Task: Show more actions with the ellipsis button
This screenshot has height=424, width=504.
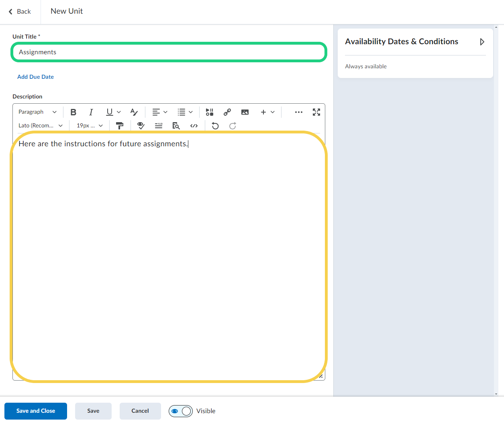Action: tap(298, 112)
